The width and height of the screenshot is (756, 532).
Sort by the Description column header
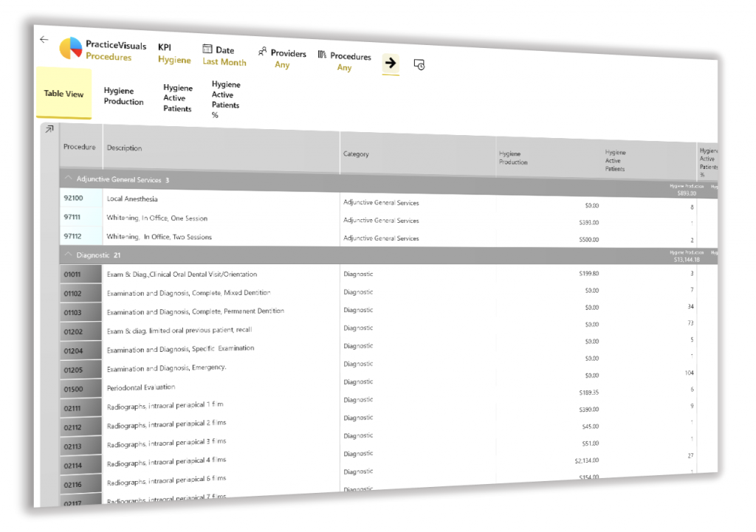coord(125,148)
